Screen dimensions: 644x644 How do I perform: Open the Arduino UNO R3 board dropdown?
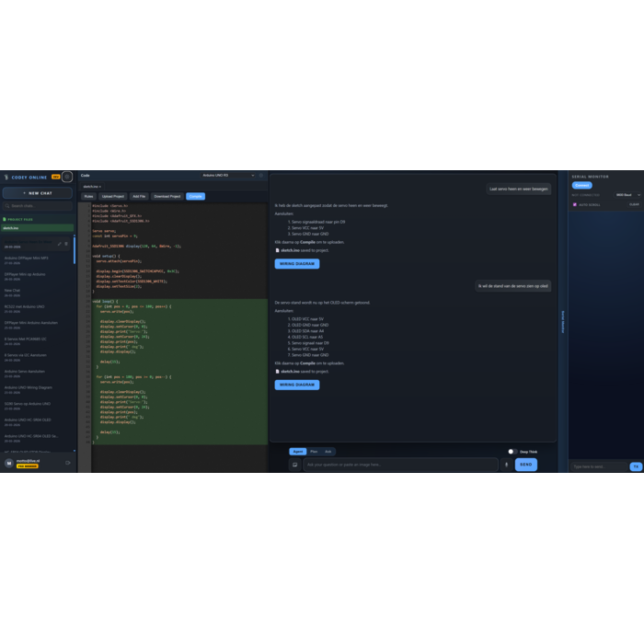click(227, 175)
